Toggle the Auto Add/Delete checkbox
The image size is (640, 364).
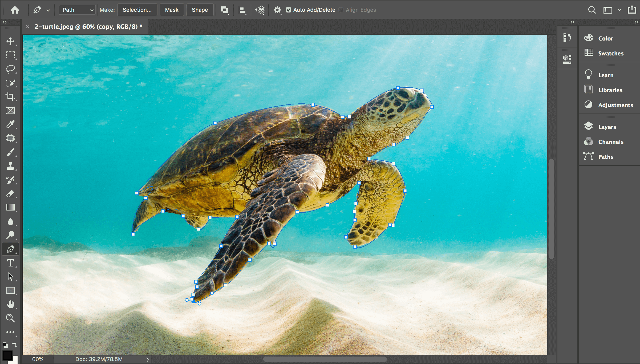pyautogui.click(x=289, y=10)
